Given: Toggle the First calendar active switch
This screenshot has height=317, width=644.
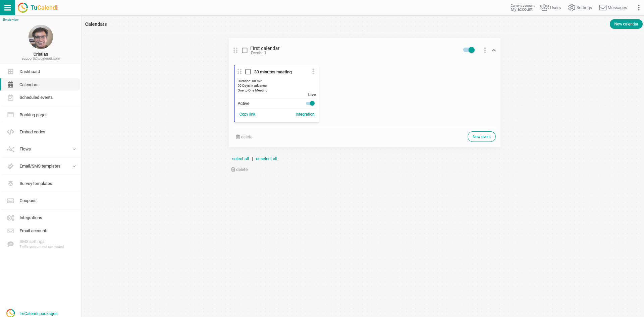Looking at the screenshot, I should coord(469,50).
